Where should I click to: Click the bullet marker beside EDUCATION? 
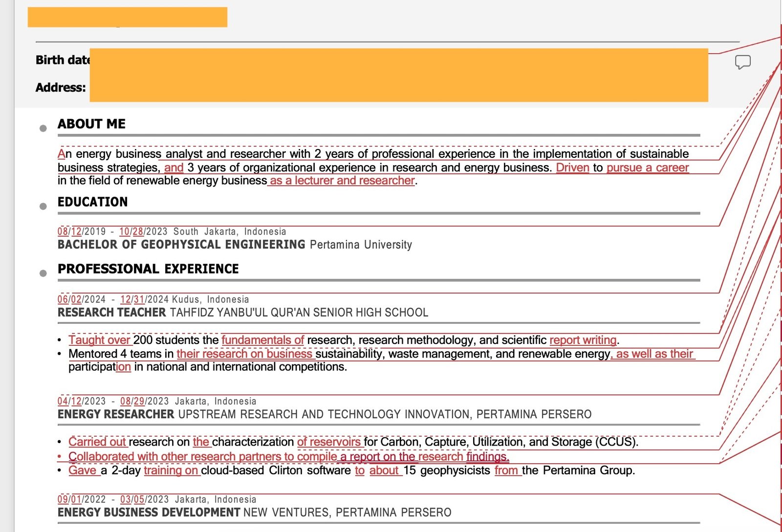tap(43, 206)
